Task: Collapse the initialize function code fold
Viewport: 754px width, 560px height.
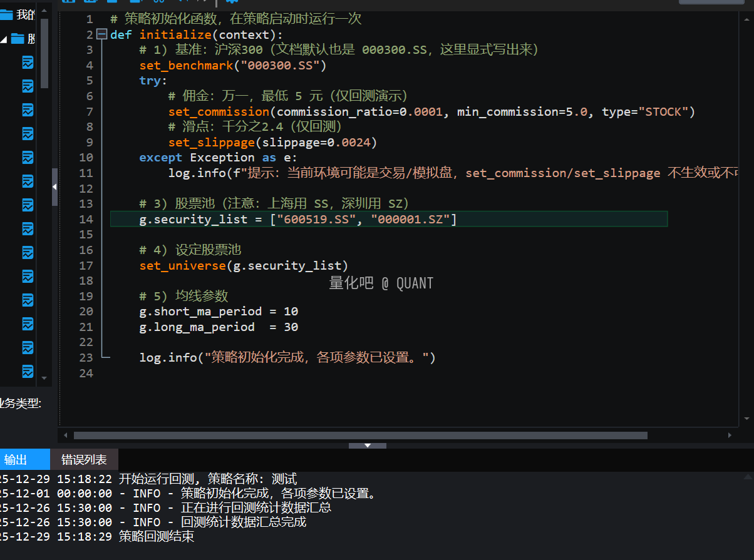Action: pos(103,34)
